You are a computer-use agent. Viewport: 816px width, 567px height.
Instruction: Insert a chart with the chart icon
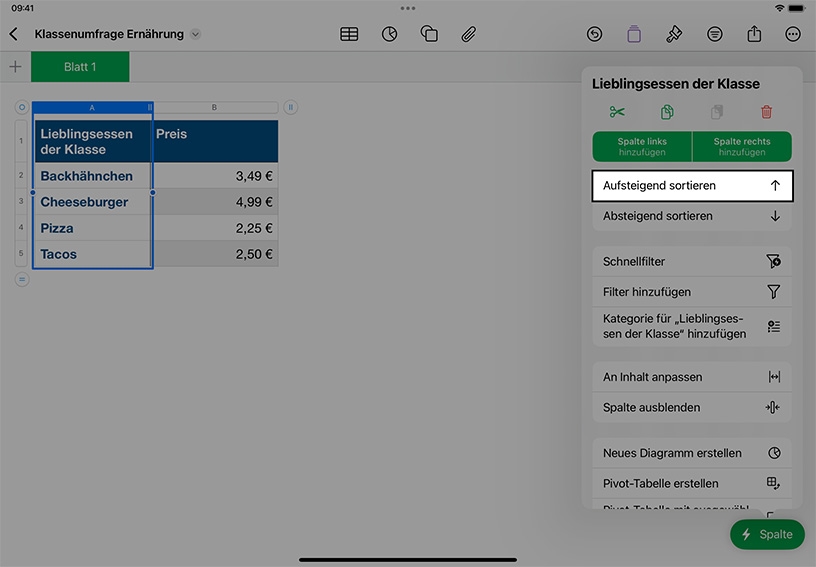click(389, 34)
